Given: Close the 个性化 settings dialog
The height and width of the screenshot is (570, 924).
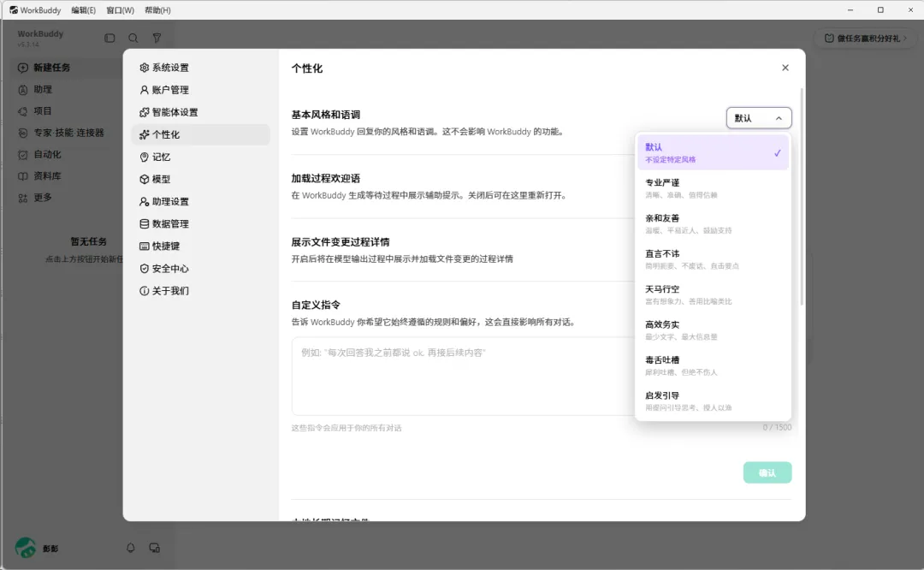Looking at the screenshot, I should (785, 68).
